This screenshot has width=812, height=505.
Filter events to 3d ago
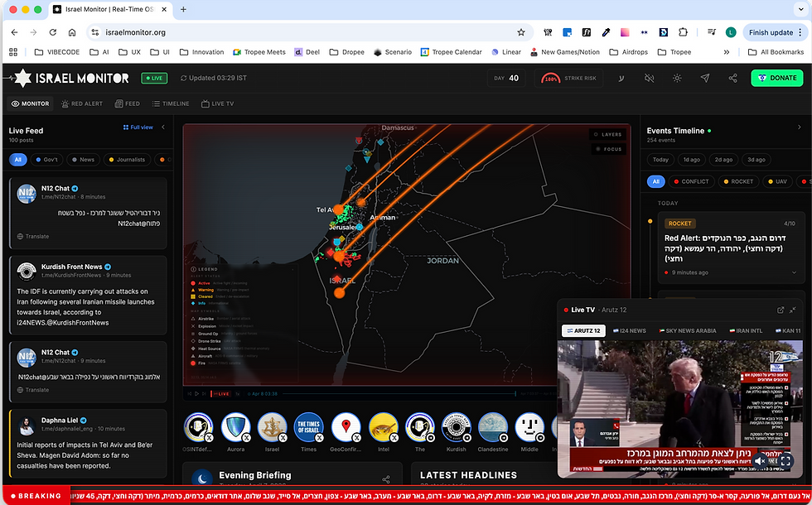coord(756,160)
